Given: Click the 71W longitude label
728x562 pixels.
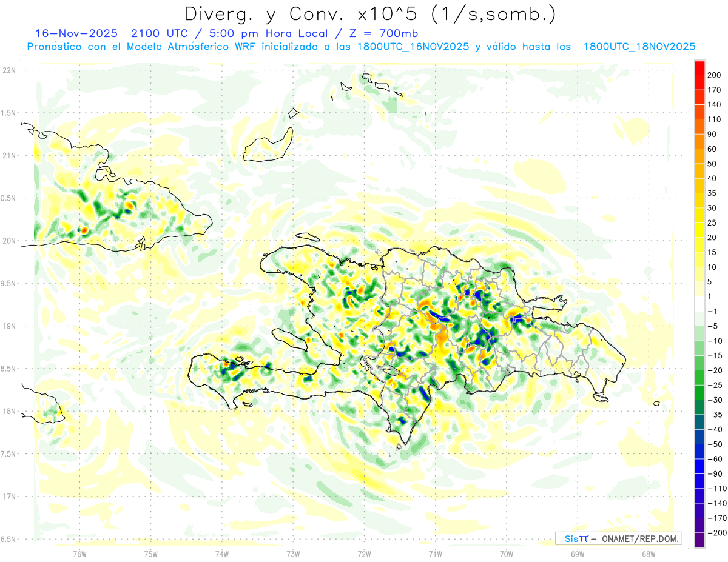Looking at the screenshot, I should (x=435, y=554).
